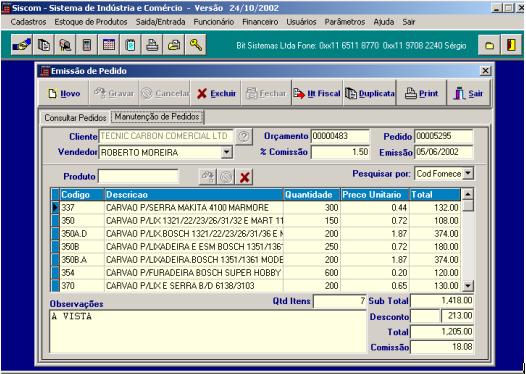Select the Manutenção de Pedidos tab
Viewport: 526px width, 374px height.
click(x=157, y=117)
